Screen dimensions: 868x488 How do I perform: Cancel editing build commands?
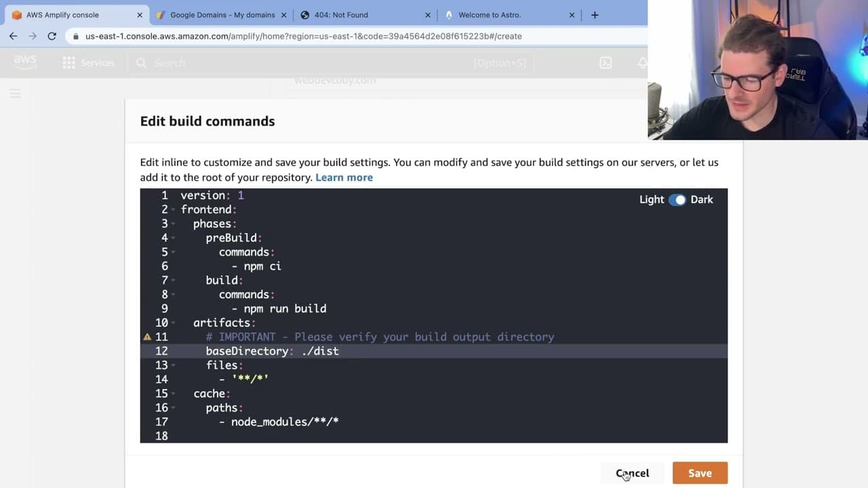632,473
